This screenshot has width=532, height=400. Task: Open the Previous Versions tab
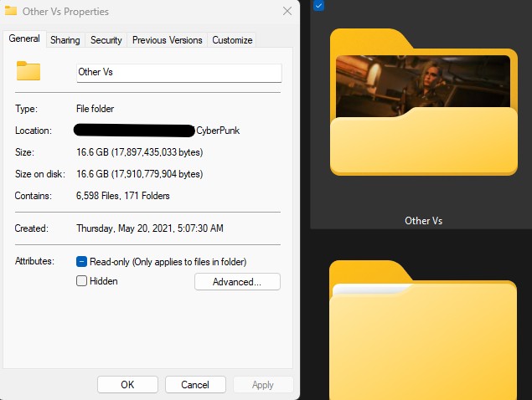168,40
